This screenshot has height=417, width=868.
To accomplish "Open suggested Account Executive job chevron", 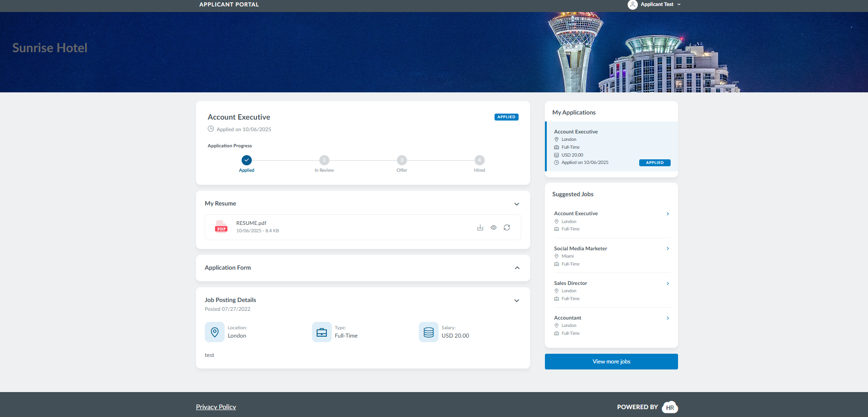I will coord(668,214).
